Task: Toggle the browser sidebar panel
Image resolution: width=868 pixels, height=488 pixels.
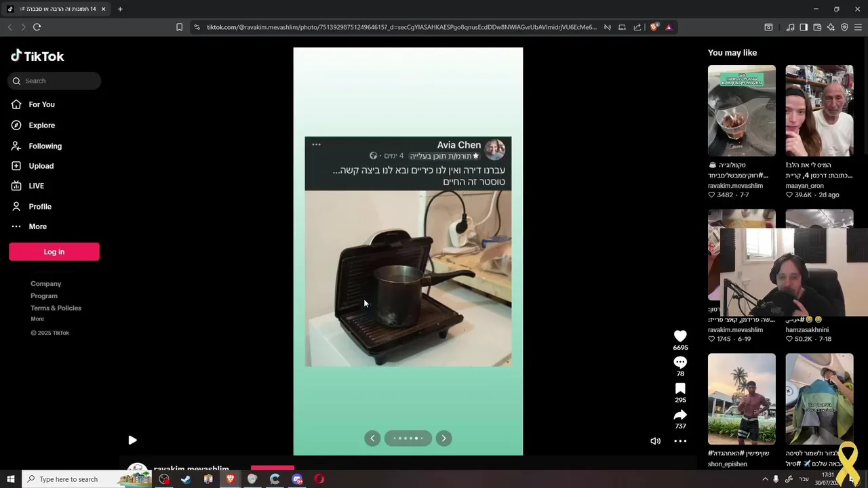Action: 804,27
